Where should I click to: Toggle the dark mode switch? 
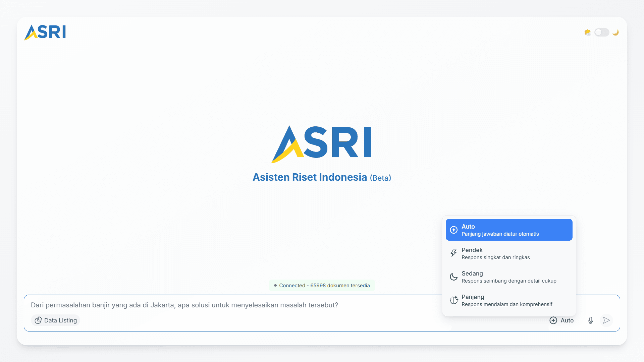click(x=602, y=32)
